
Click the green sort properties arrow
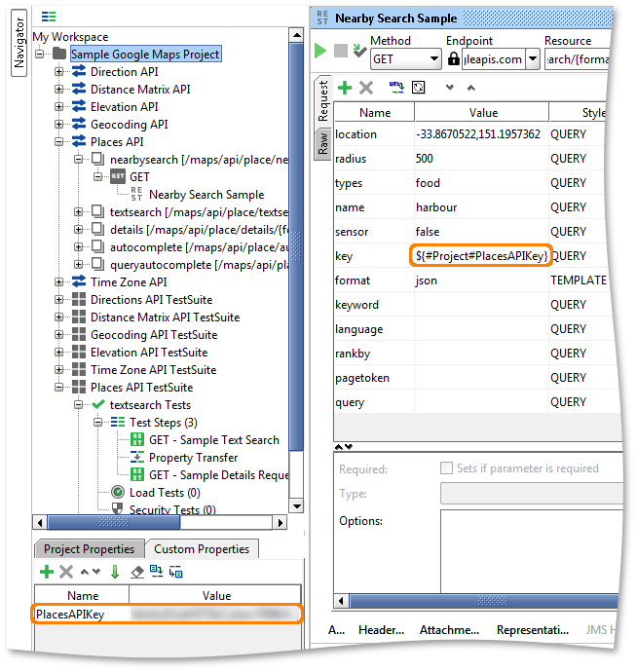(x=115, y=572)
